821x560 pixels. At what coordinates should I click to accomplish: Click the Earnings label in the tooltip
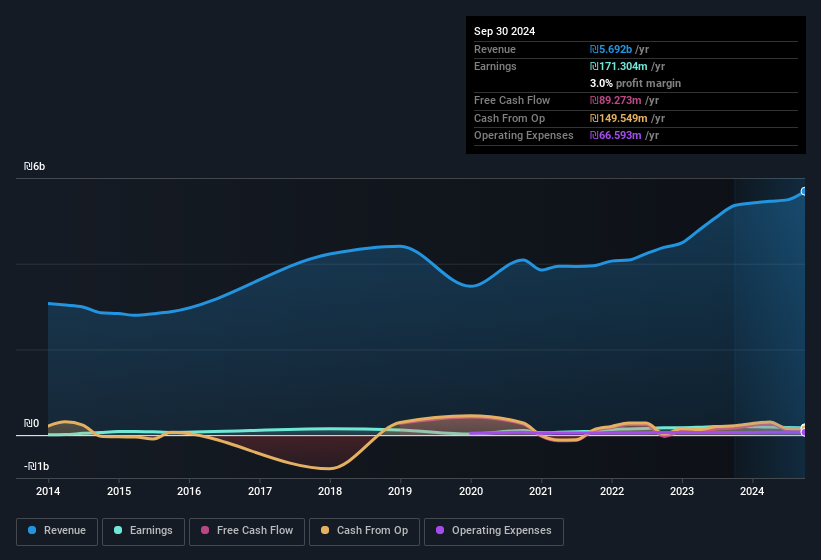tap(495, 66)
